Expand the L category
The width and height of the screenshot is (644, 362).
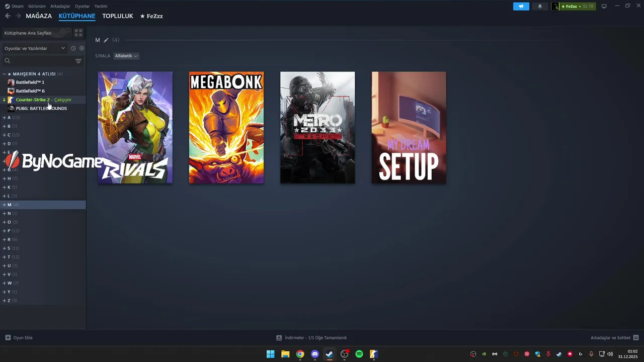tap(4, 196)
